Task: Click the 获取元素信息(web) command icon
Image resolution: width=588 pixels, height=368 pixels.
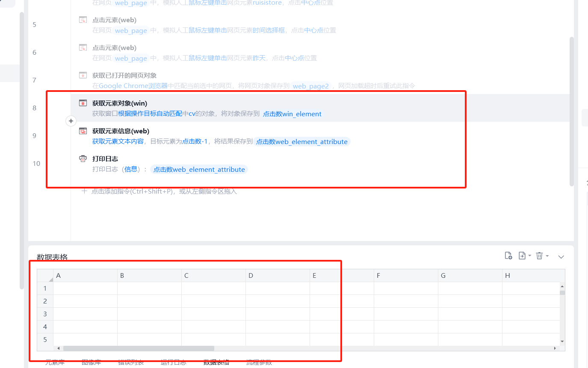Action: (83, 131)
